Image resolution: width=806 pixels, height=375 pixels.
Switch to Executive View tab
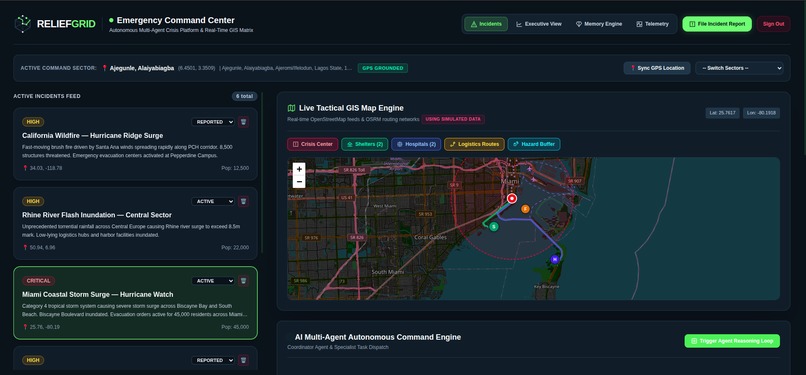(539, 24)
